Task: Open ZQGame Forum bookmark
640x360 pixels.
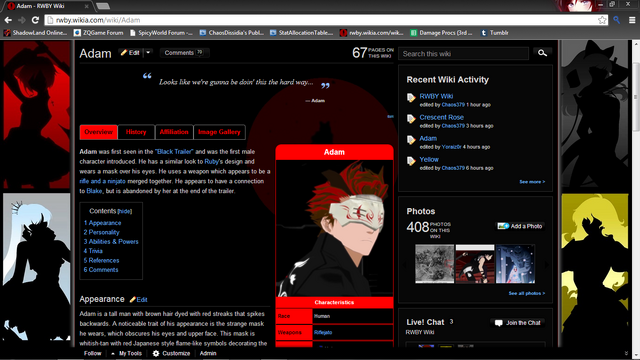Action: (x=98, y=33)
